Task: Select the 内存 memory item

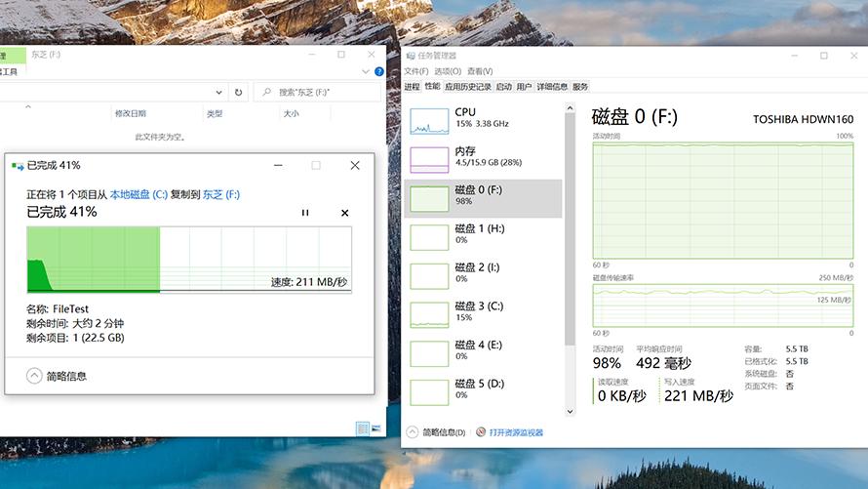Action: click(429, 159)
